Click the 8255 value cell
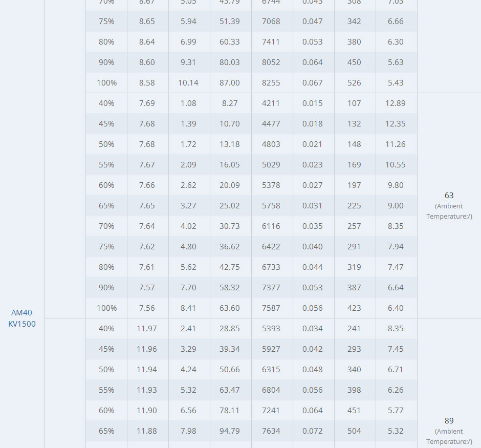Screen dimensions: 481x448 click(271, 82)
